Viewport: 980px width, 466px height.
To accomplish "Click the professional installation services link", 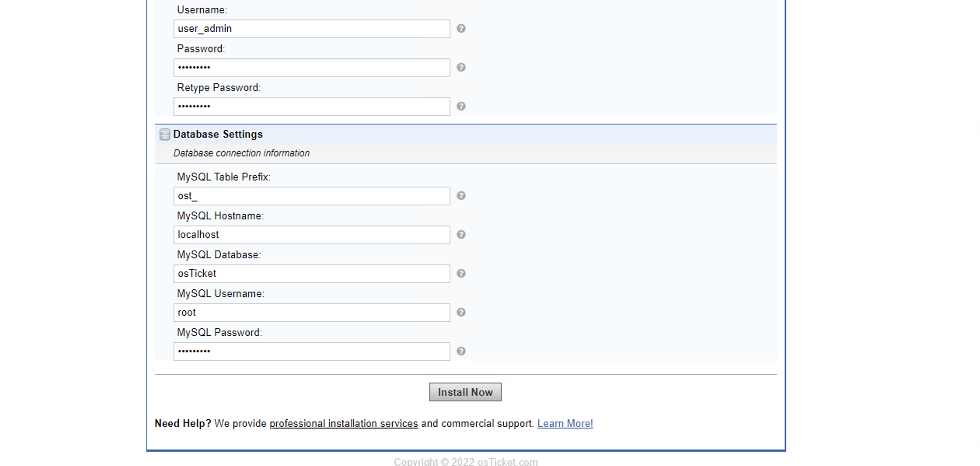I will pos(343,424).
